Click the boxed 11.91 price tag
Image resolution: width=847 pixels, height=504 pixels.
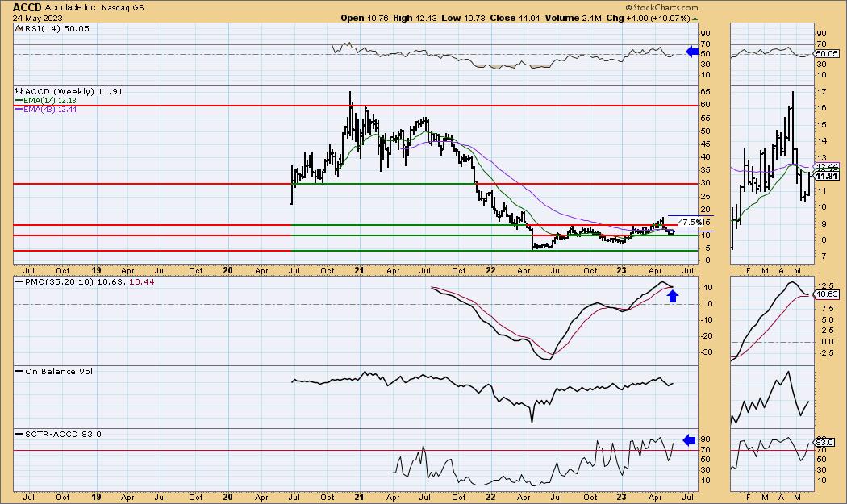click(x=827, y=176)
